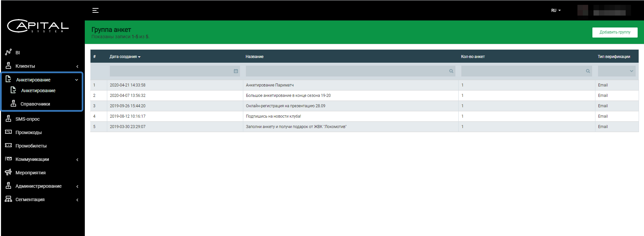The image size is (644, 236).
Task: Click the calendar icon in date filter
Action: [x=236, y=71]
